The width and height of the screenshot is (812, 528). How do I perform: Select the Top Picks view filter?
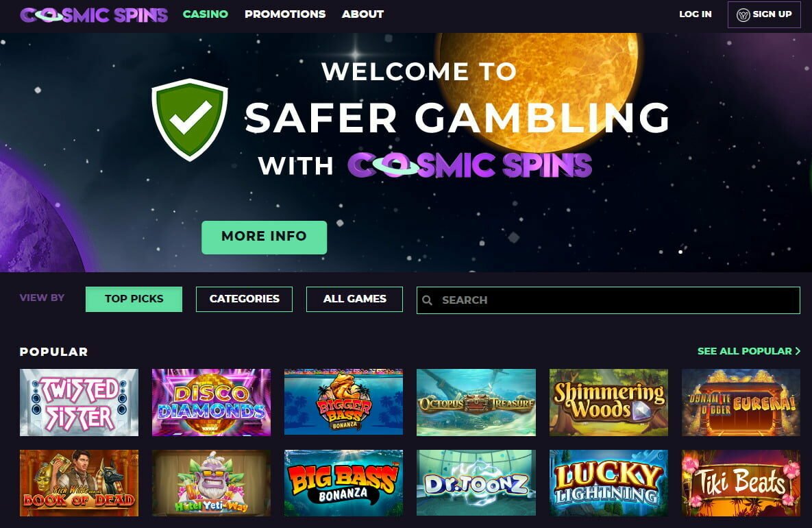[x=134, y=299]
